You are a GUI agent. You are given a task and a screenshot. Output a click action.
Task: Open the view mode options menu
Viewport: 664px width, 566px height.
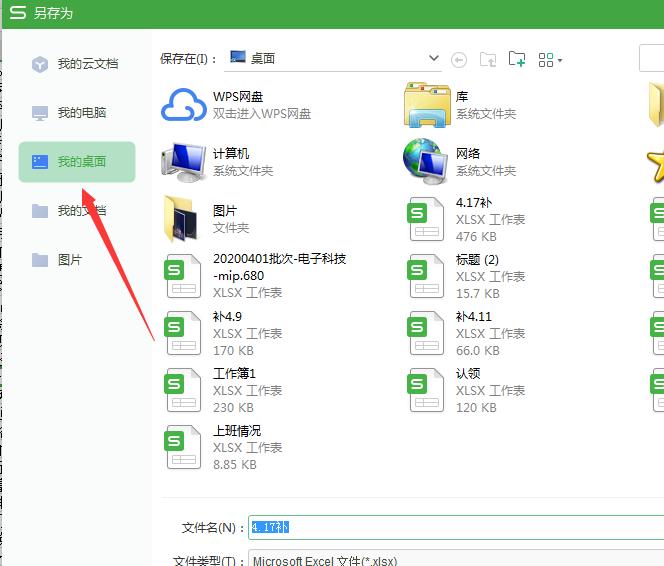tap(550, 60)
